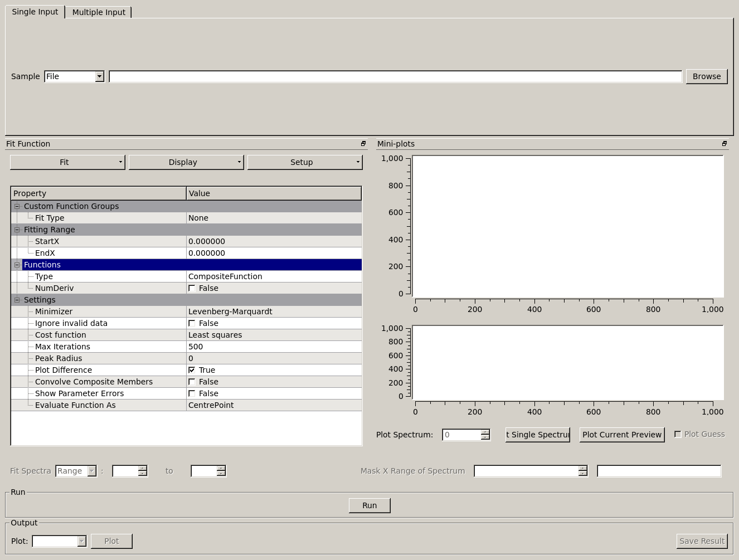The height and width of the screenshot is (560, 739).
Task: Collapse the Custom Function Groups section
Action: point(17,206)
